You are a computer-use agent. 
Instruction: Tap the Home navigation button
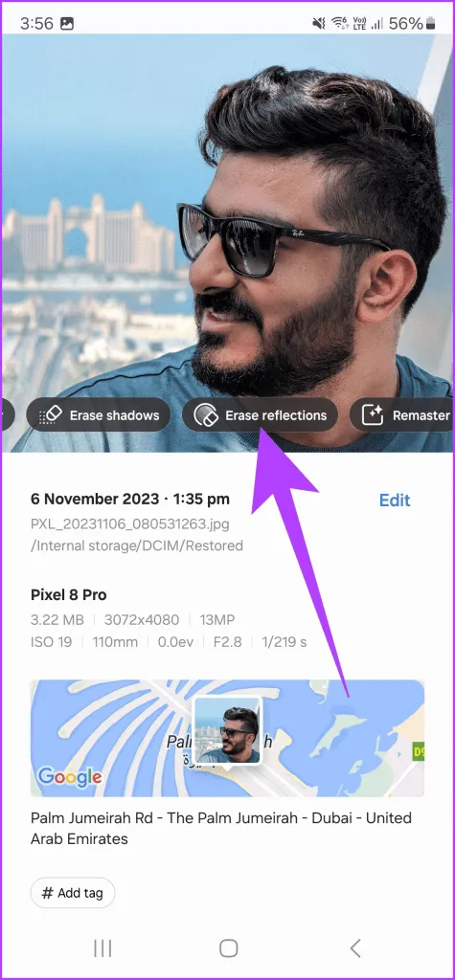[x=228, y=948]
